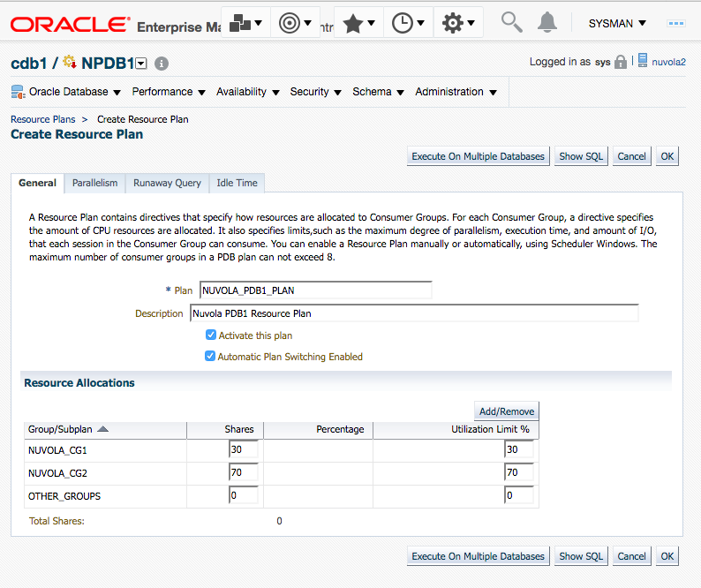This screenshot has width=701, height=588.
Task: Open the nuvola2 host link
Action: point(668,62)
